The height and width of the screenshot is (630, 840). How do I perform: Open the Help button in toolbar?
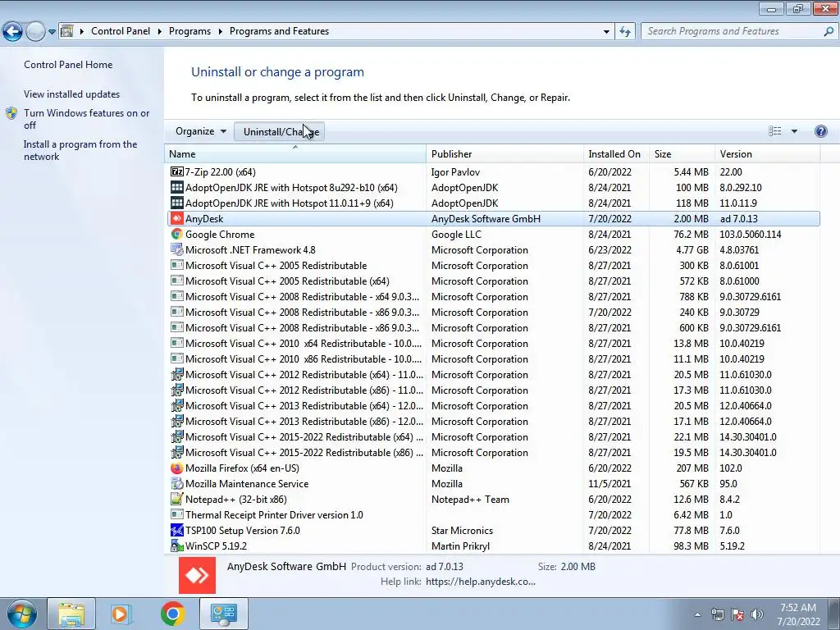click(x=820, y=131)
